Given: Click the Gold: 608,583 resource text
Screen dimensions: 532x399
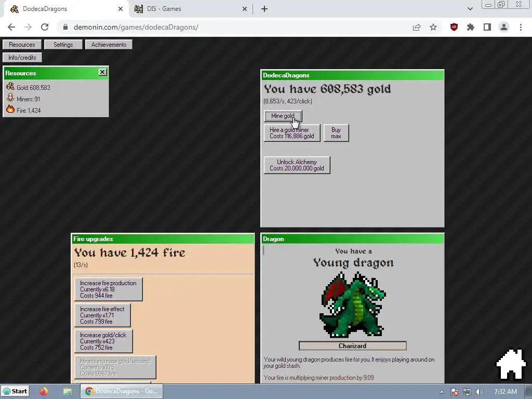Looking at the screenshot, I should pos(33,87).
